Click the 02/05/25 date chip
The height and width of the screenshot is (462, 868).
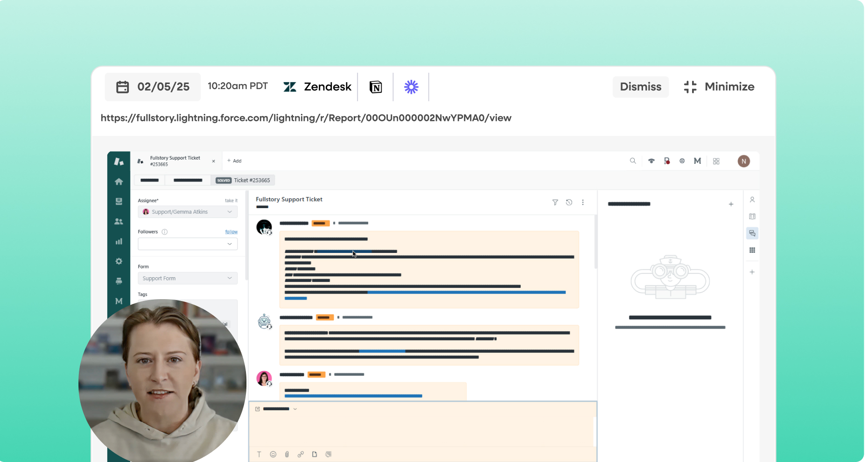pyautogui.click(x=153, y=87)
